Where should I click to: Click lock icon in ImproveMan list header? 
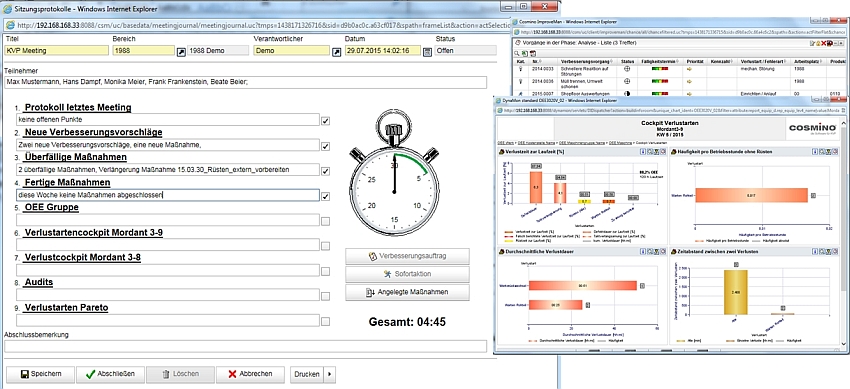818,43
